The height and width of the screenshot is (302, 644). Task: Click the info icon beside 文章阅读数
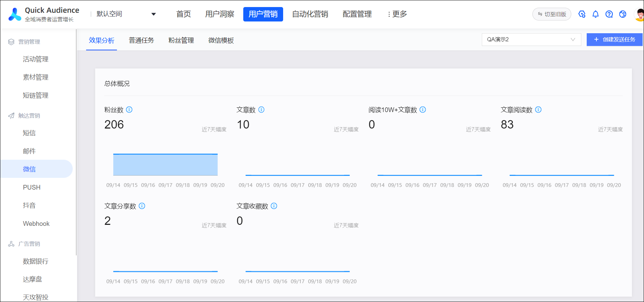[538, 110]
